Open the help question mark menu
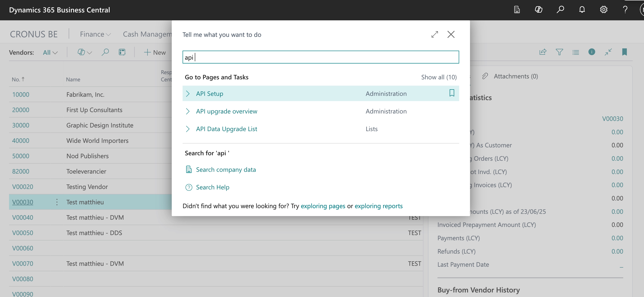This screenshot has height=297, width=644. coord(625,10)
